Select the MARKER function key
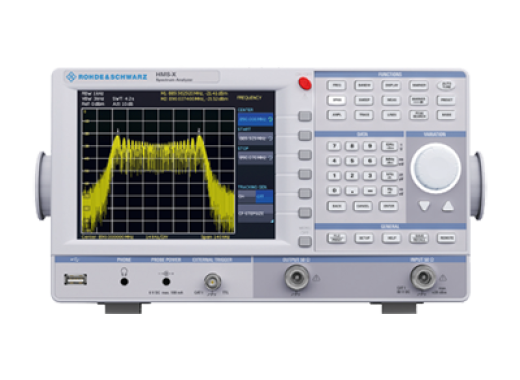520x380 pixels. [419, 85]
